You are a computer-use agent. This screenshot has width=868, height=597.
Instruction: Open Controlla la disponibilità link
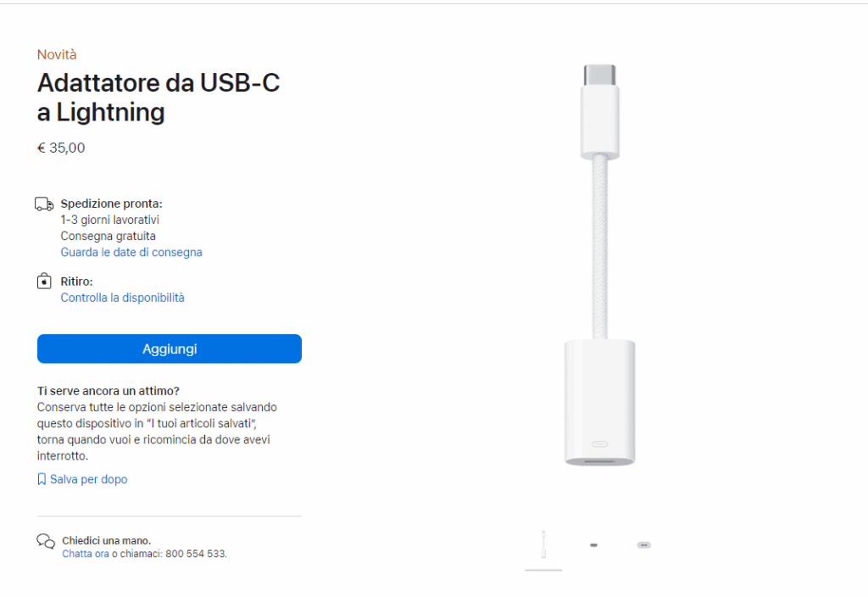(122, 298)
